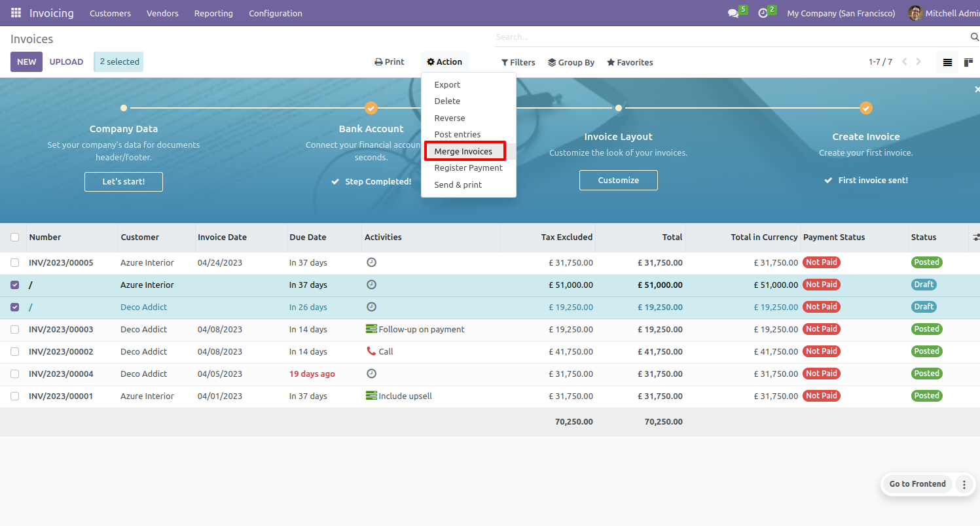The height and width of the screenshot is (526, 980).
Task: Click activity clock for draft Azure Interior invoice
Action: click(371, 285)
